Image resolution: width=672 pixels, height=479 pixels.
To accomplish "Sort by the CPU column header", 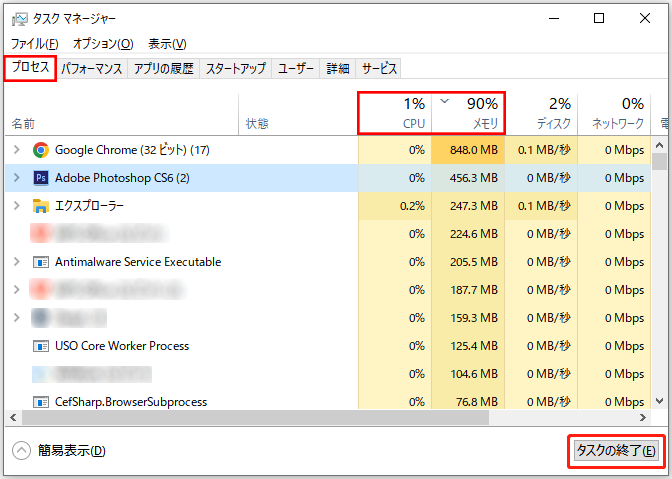I will click(x=395, y=114).
